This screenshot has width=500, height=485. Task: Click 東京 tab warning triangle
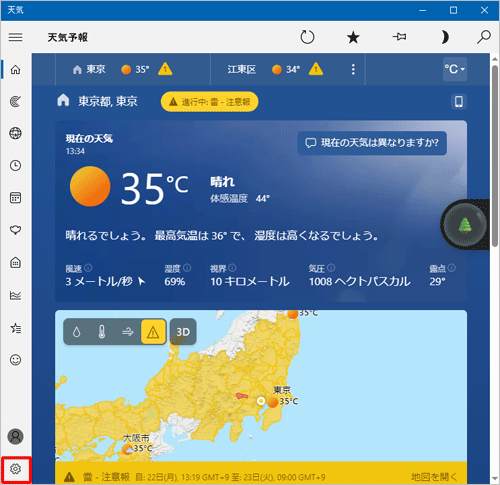pos(165,69)
